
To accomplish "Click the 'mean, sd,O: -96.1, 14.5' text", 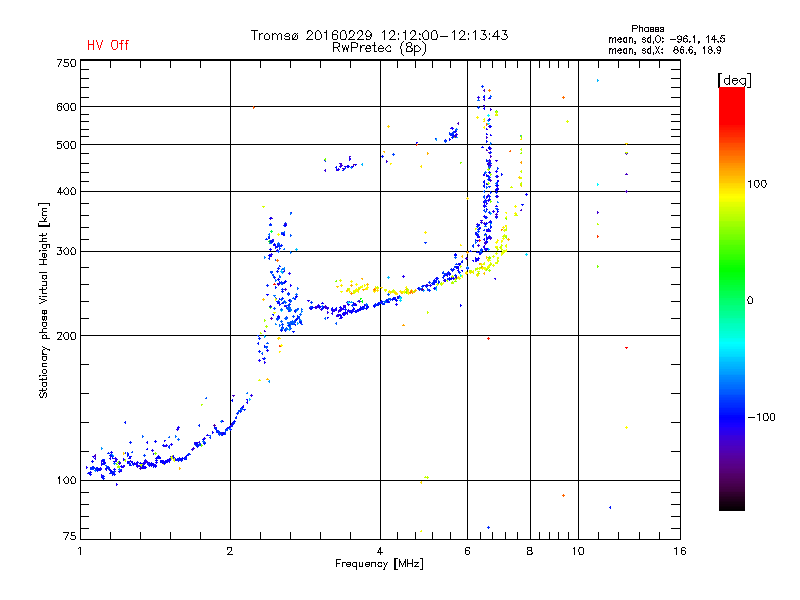I will (666, 39).
